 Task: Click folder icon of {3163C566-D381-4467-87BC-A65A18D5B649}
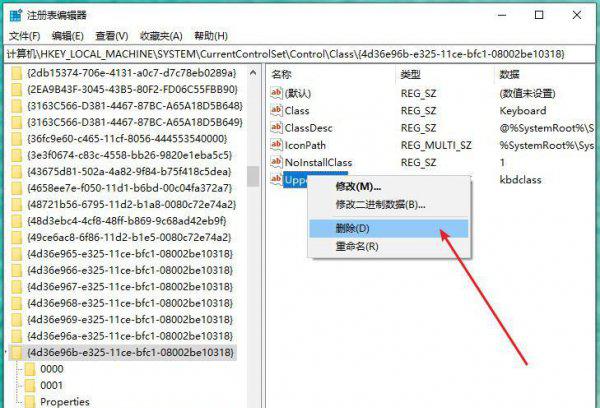16,122
